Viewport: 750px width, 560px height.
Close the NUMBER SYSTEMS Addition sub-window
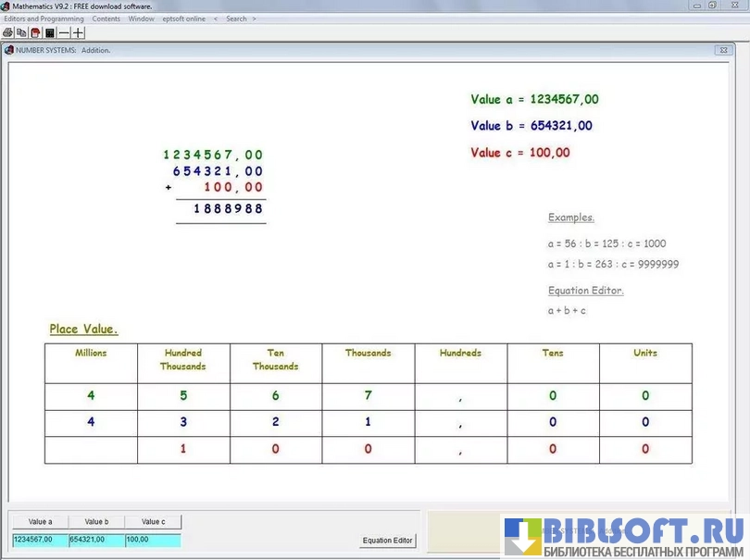(723, 50)
